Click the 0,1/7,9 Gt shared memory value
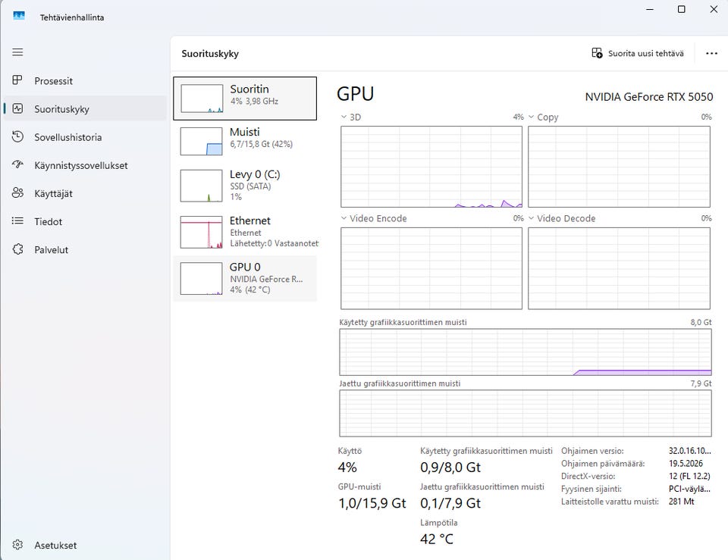 pyautogui.click(x=450, y=503)
